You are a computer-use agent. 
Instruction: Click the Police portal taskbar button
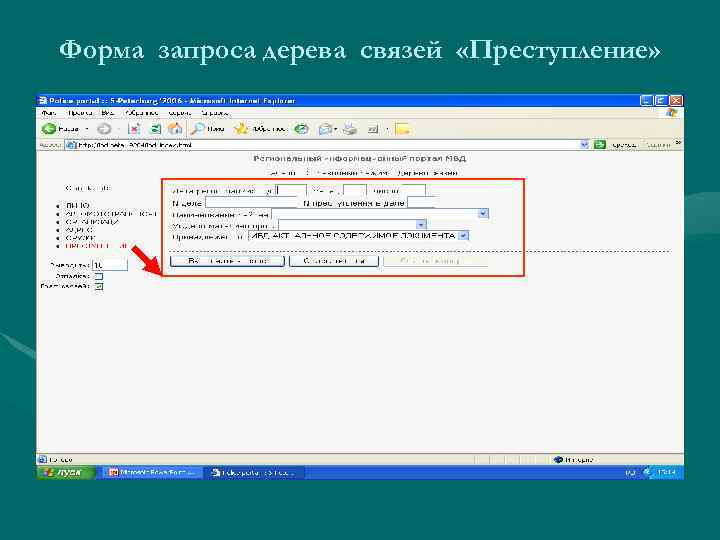pos(254,472)
